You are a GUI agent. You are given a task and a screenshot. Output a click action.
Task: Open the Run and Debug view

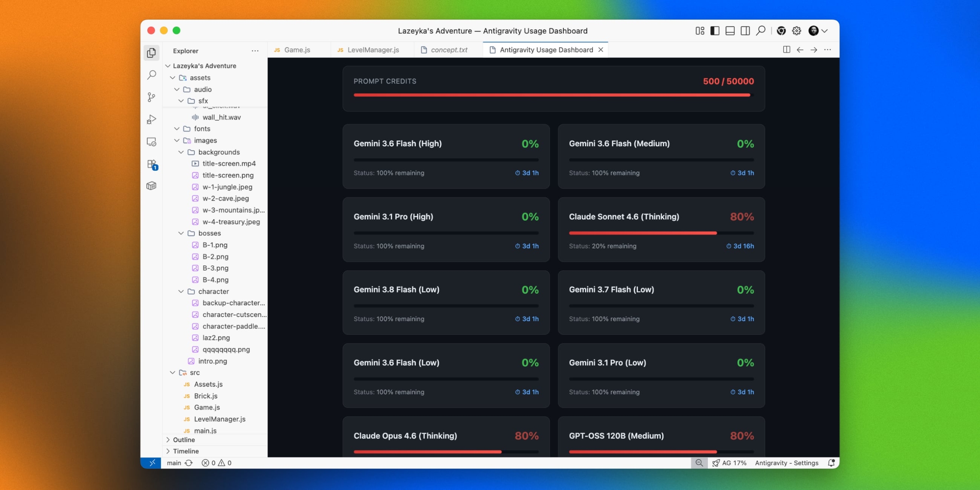(152, 119)
